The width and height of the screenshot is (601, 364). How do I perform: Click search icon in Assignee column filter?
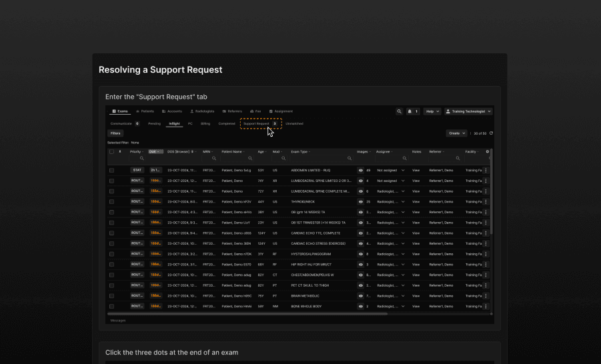click(404, 158)
